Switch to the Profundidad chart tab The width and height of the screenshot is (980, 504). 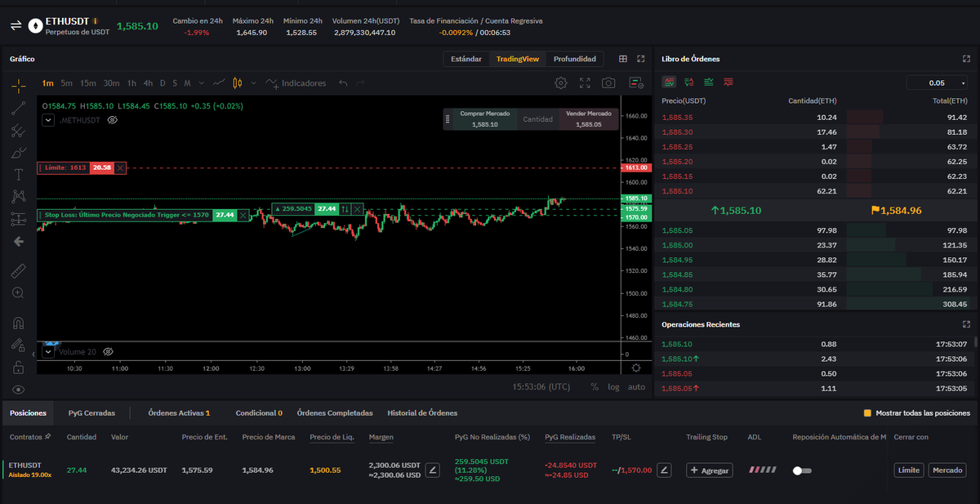click(575, 59)
